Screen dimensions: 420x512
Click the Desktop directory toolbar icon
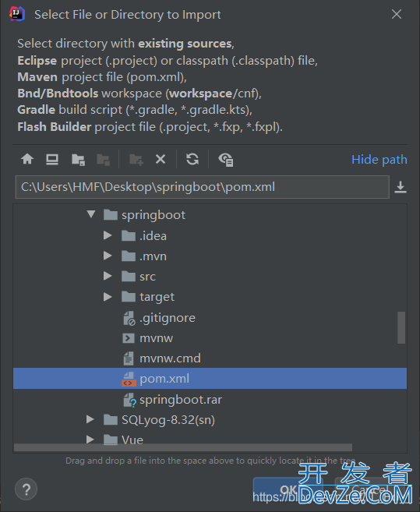click(x=52, y=159)
